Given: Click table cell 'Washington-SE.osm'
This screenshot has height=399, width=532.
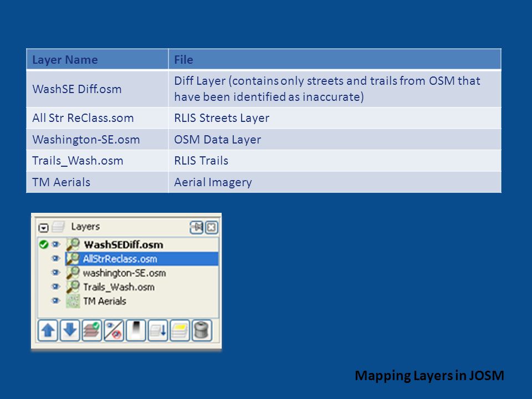Looking at the screenshot, I should (x=98, y=140).
